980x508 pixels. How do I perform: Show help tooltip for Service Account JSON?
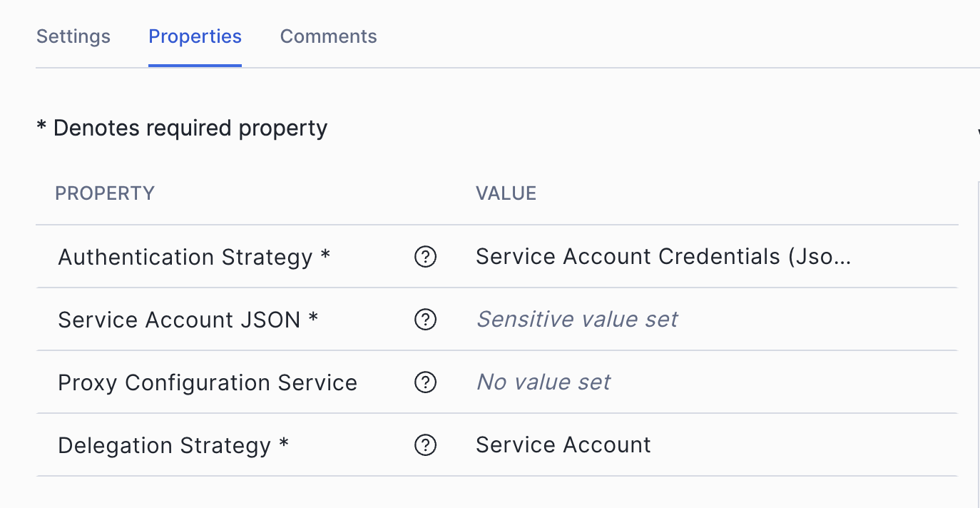point(425,320)
